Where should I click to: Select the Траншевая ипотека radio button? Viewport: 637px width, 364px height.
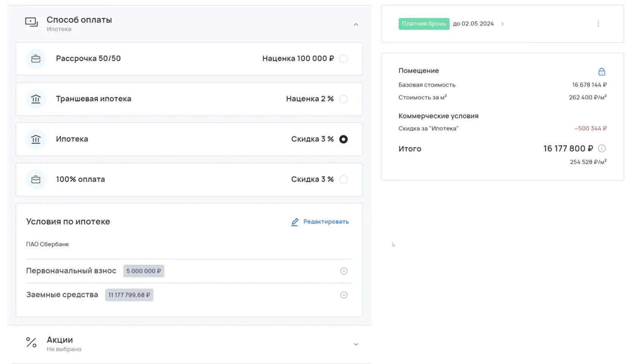(344, 99)
